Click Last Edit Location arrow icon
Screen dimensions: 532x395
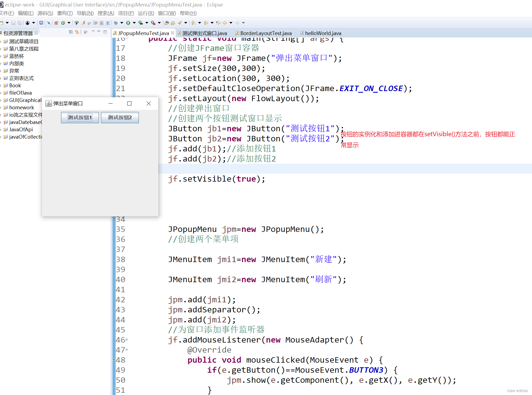click(218, 23)
